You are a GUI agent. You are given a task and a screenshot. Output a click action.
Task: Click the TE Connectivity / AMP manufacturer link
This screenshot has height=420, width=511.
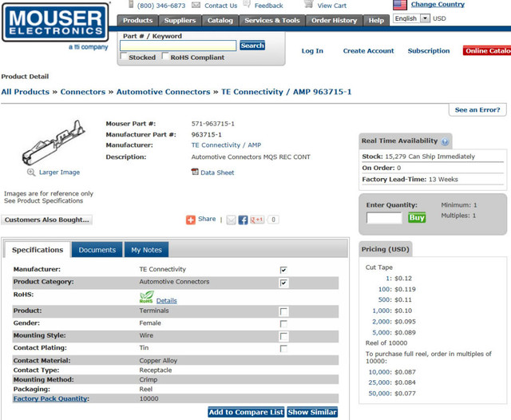click(x=226, y=145)
